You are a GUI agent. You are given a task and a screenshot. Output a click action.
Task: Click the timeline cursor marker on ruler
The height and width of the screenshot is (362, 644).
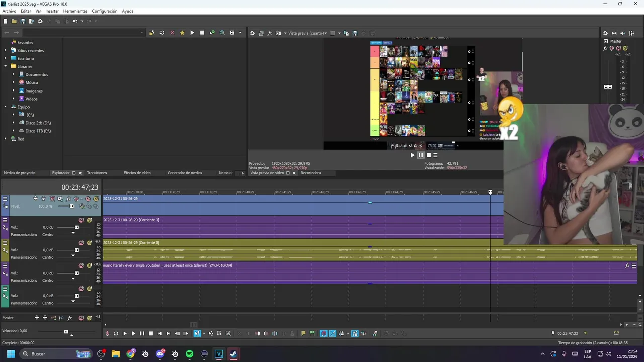pyautogui.click(x=490, y=192)
